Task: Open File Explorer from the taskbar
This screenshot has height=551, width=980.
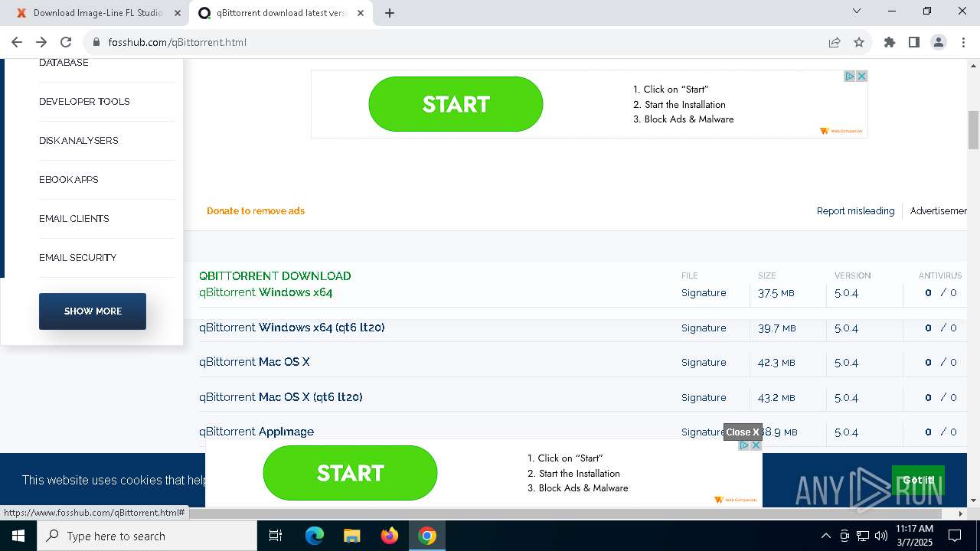Action: 351,536
